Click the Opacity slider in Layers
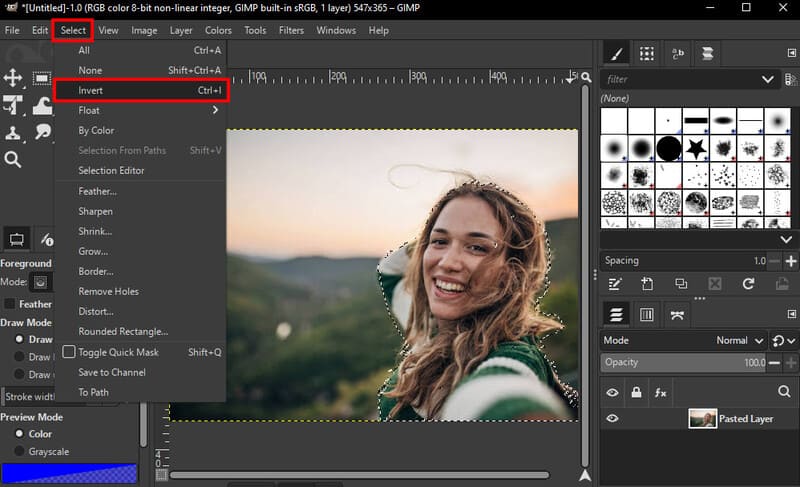The image size is (800, 487). pyautogui.click(x=684, y=363)
